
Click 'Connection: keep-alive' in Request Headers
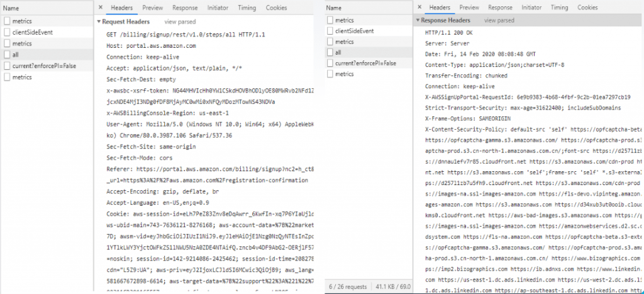click(143, 57)
